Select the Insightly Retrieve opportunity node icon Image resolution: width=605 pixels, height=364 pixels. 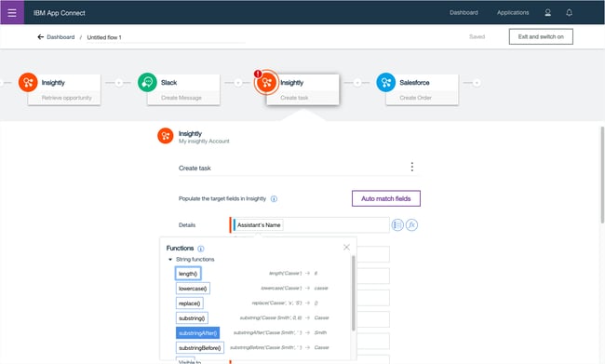28,82
